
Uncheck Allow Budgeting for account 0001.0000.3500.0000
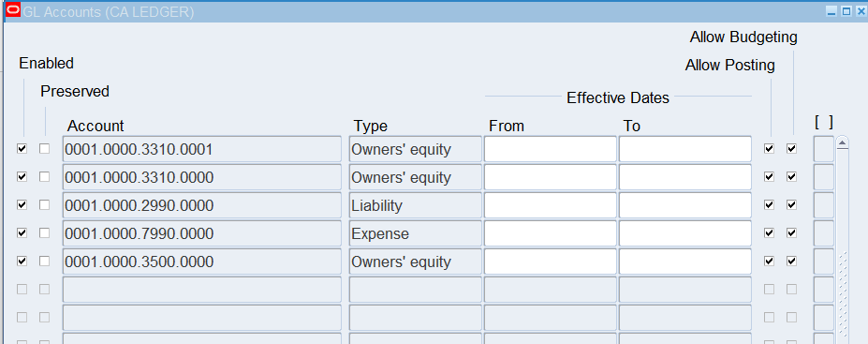point(792,261)
